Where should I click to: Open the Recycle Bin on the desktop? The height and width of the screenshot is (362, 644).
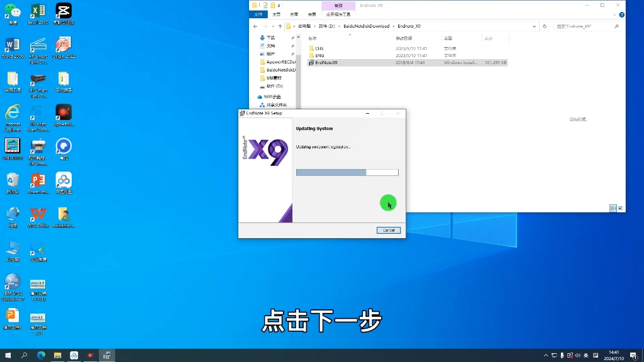point(13,183)
